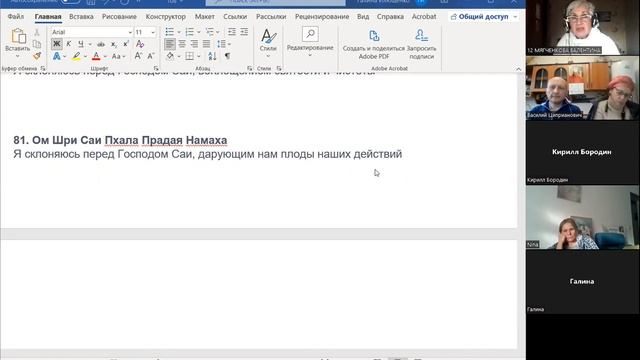Toggle Italic (К) formatting
Screen dimensions: 640x360
(x=69, y=44)
